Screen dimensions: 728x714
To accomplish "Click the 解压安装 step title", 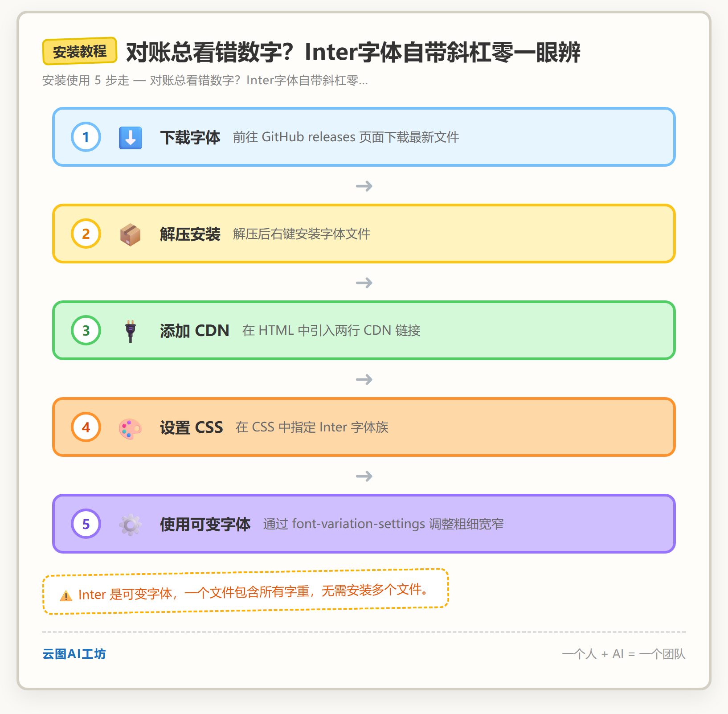I will [x=190, y=234].
